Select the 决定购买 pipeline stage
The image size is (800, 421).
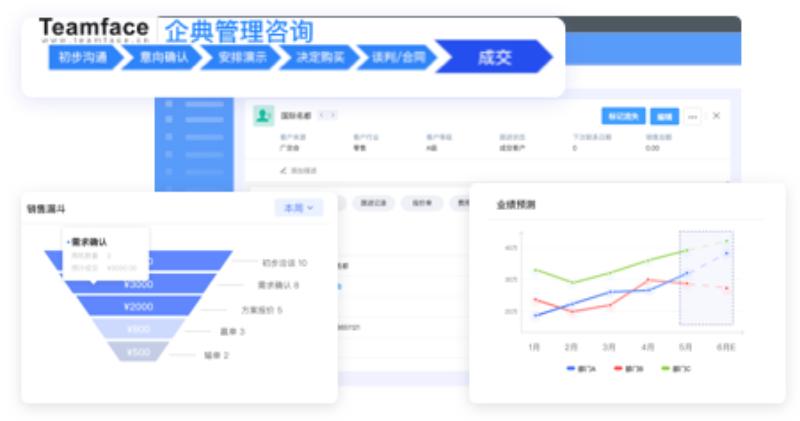(320, 57)
